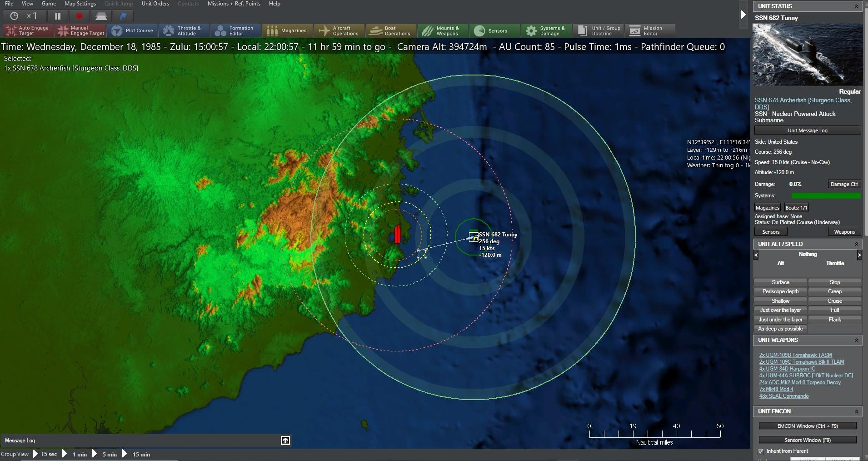Open the Mk48 Mod 4 weapon link
This screenshot has width=868, height=461.
[776, 389]
